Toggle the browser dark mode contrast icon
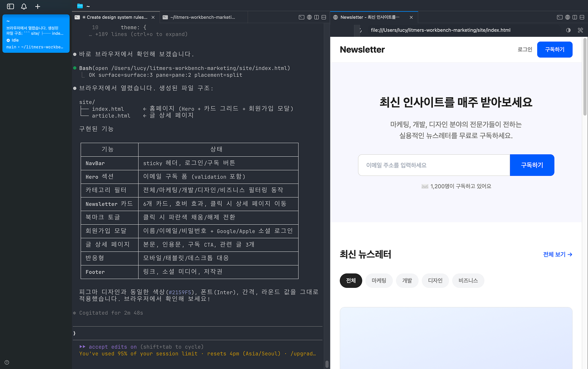This screenshot has height=369, width=588. 568,30
